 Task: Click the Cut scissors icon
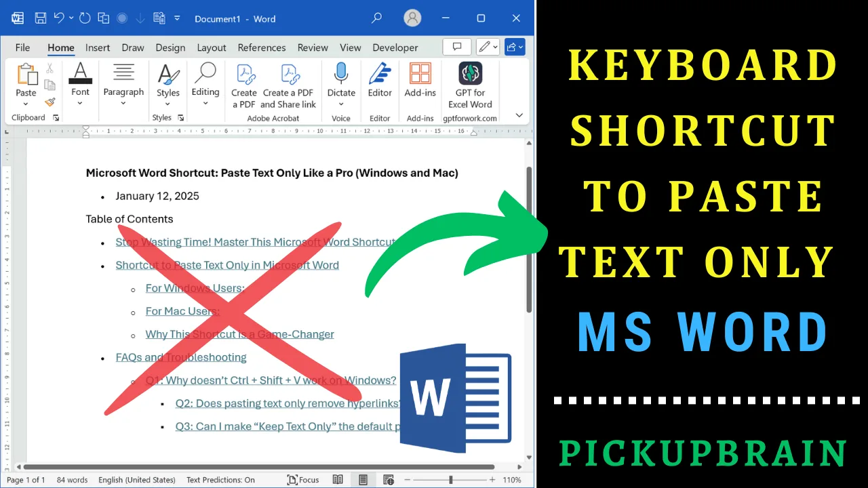tap(50, 68)
